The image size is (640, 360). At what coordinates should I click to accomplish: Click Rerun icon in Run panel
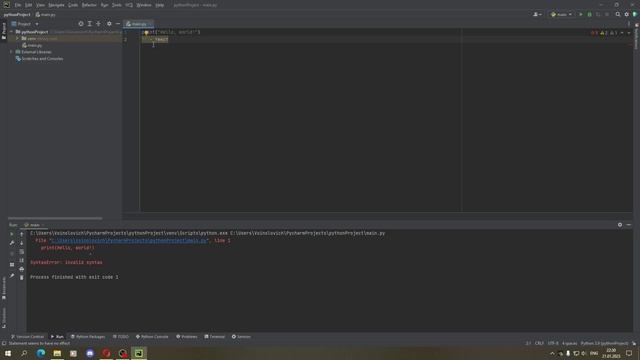click(12, 234)
